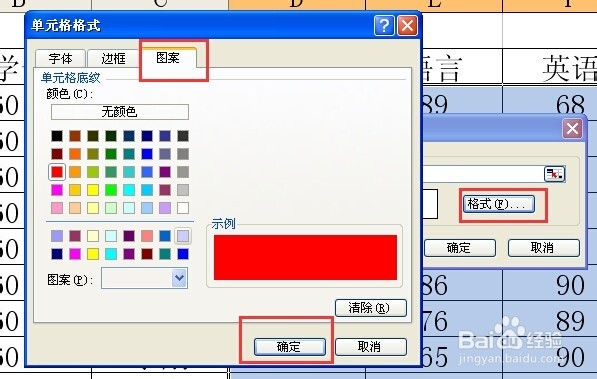Viewport: 597px width, 379px height.
Task: Pick the darkest gray swatch in top row
Action: pyautogui.click(x=183, y=136)
